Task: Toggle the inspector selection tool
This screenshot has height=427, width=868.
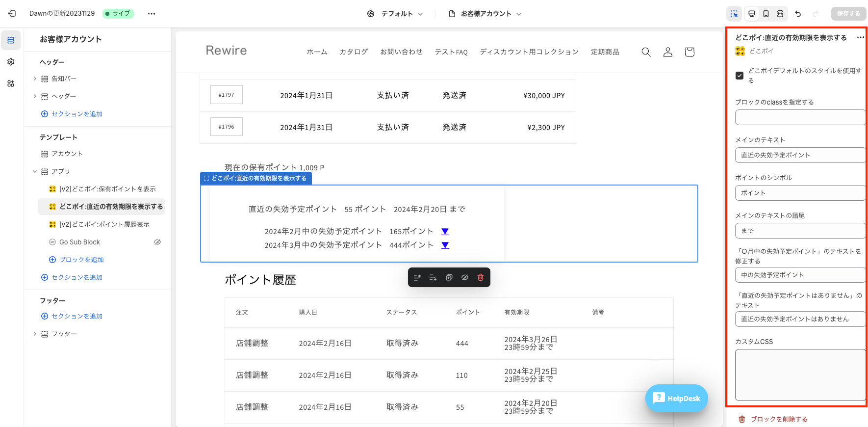Action: point(734,14)
